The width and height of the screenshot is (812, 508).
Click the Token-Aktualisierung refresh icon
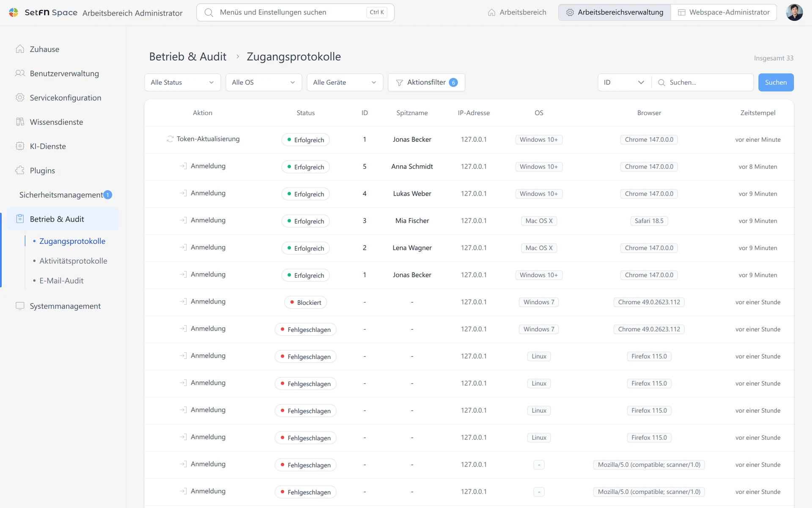coord(170,139)
